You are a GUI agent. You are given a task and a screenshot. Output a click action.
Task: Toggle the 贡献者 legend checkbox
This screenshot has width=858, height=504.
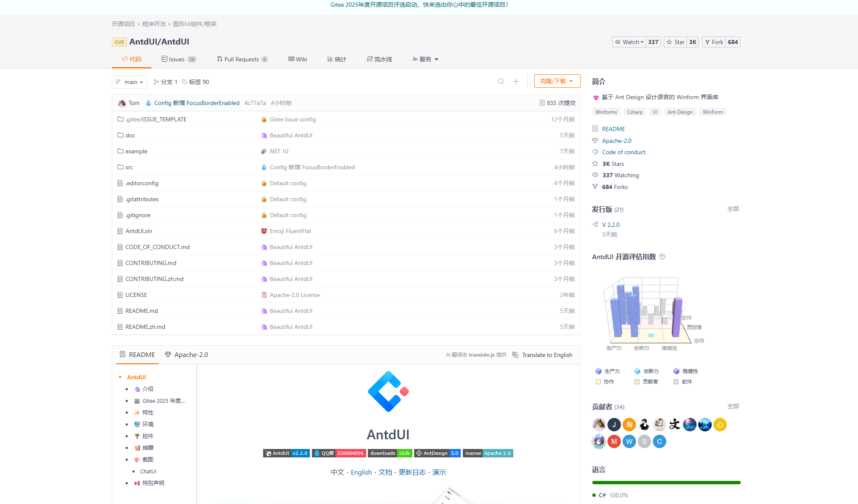pos(636,382)
